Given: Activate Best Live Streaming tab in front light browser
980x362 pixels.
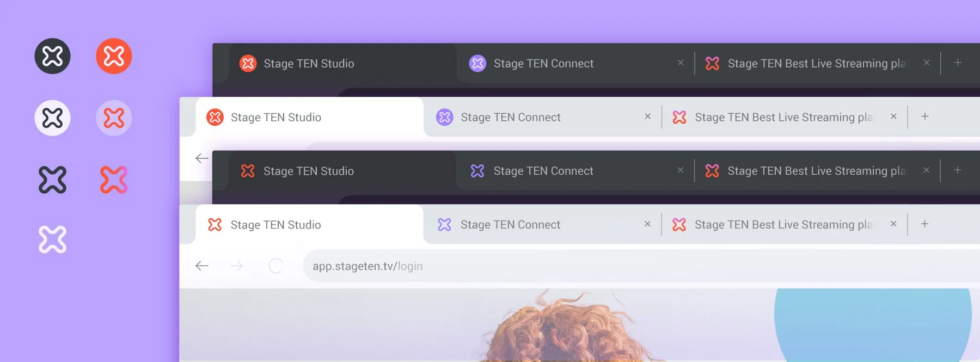Looking at the screenshot, I should [784, 224].
